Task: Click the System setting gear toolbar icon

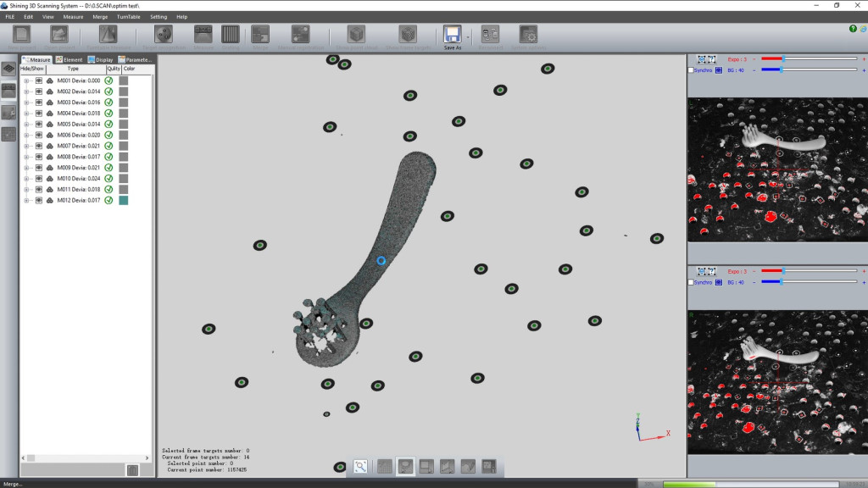Action: tap(528, 34)
